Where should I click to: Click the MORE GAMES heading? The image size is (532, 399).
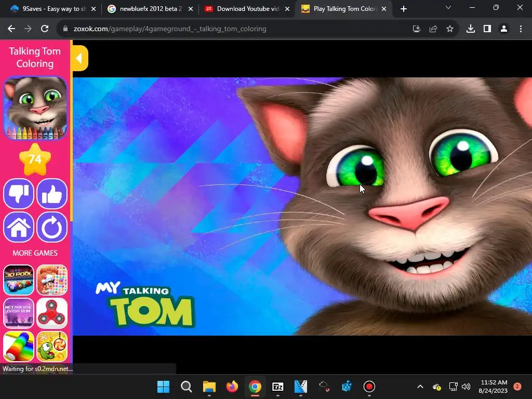point(35,253)
